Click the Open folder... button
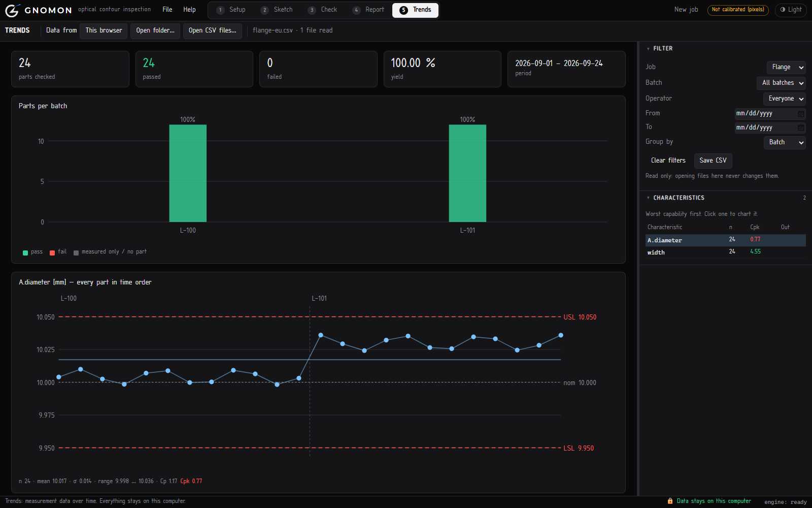This screenshot has height=508, width=812. 155,30
